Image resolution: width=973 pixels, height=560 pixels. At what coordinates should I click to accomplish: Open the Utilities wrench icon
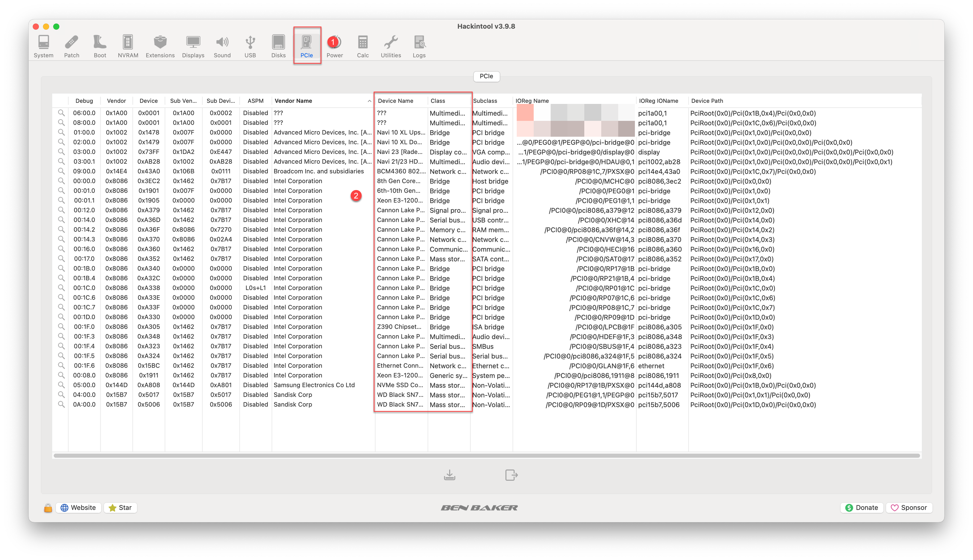coord(391,46)
